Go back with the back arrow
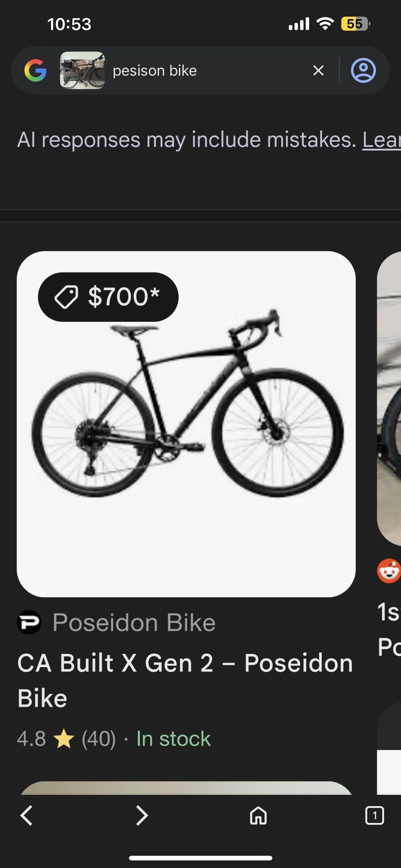 pyautogui.click(x=27, y=816)
